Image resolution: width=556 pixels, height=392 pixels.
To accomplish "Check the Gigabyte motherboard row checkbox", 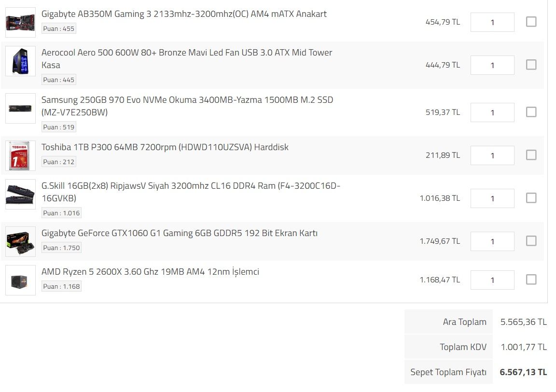I will tap(531, 21).
